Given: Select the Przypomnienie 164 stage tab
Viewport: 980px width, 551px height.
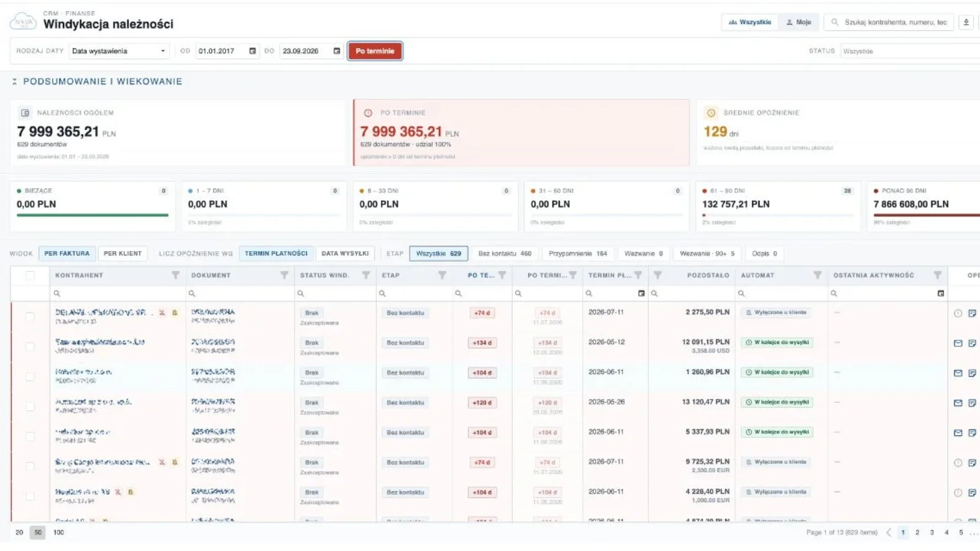Looking at the screenshot, I should (578, 253).
